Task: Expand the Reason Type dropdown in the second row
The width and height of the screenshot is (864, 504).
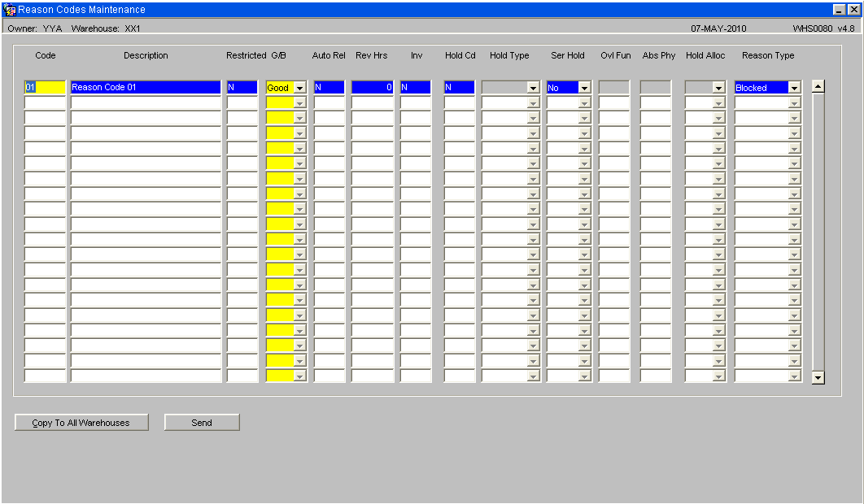Action: pyautogui.click(x=794, y=103)
